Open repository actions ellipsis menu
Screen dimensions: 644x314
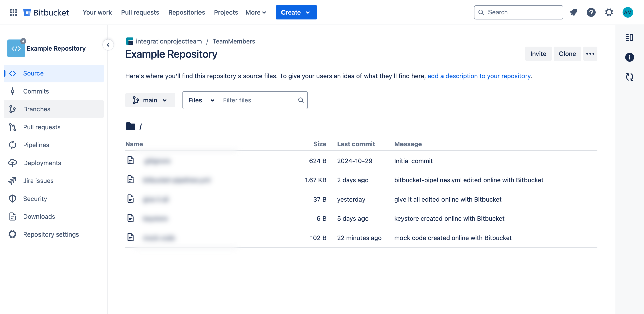pyautogui.click(x=590, y=54)
